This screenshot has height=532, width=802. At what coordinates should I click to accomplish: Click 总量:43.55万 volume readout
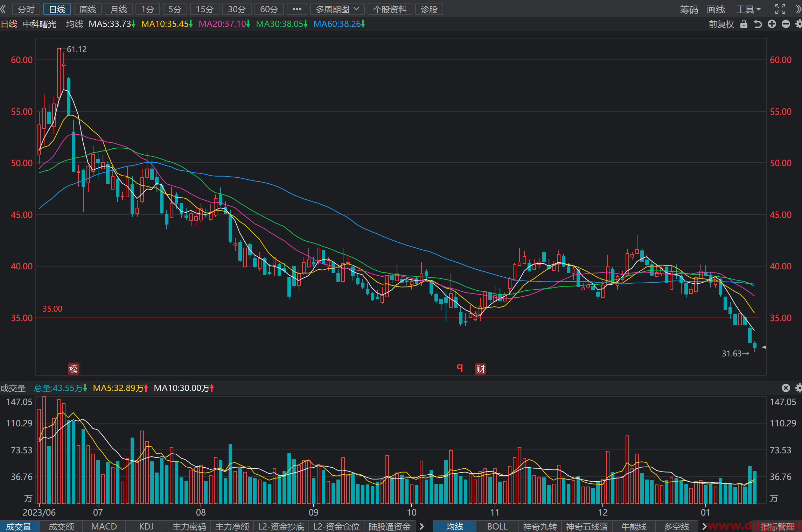pos(60,388)
